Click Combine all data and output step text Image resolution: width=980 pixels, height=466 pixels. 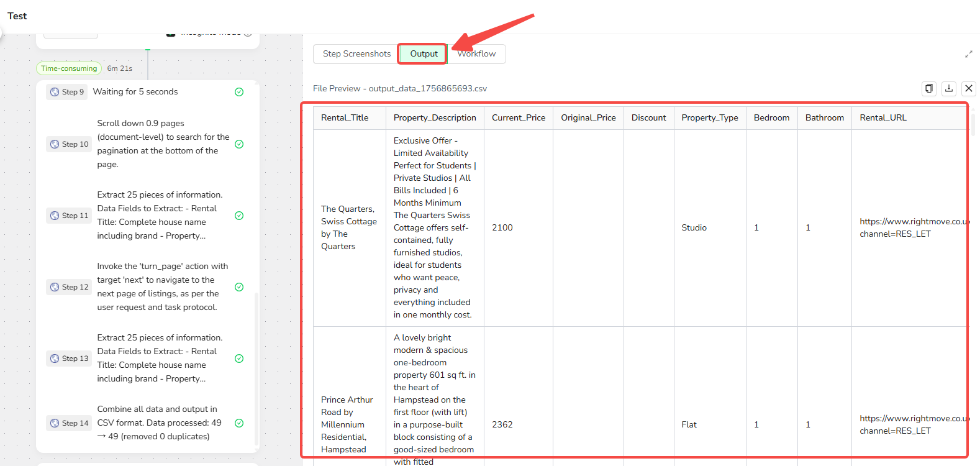click(160, 423)
